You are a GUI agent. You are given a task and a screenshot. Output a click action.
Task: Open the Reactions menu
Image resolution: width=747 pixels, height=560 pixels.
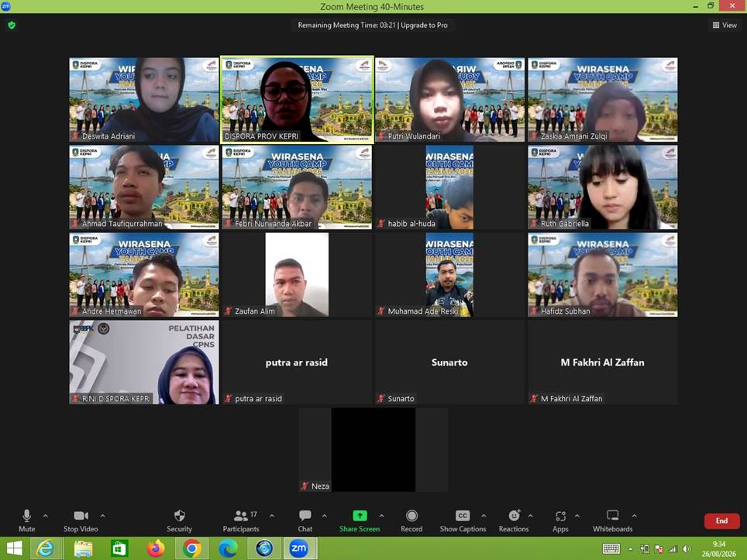(514, 521)
